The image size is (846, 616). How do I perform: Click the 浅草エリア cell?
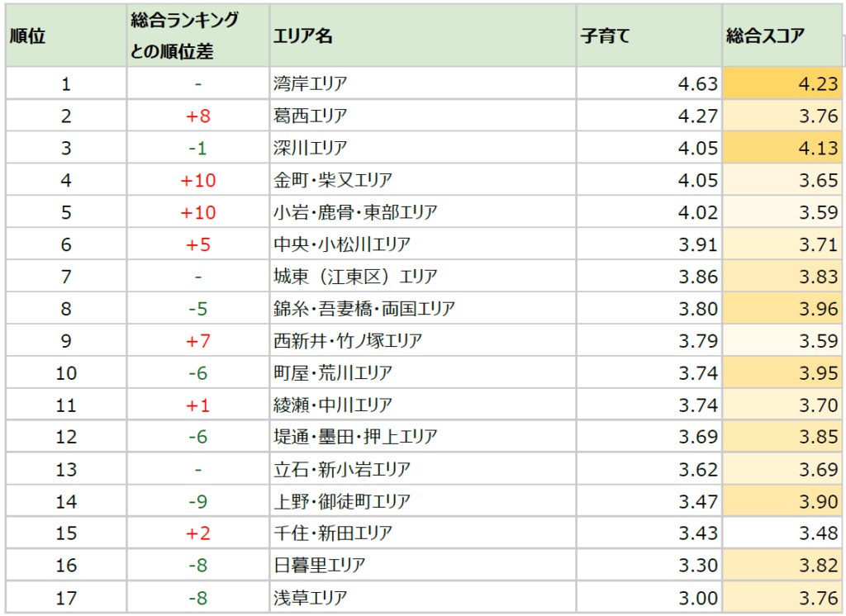(311, 597)
